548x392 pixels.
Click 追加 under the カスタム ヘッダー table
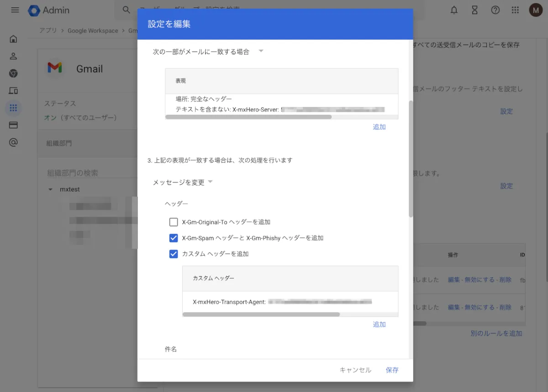click(x=379, y=324)
